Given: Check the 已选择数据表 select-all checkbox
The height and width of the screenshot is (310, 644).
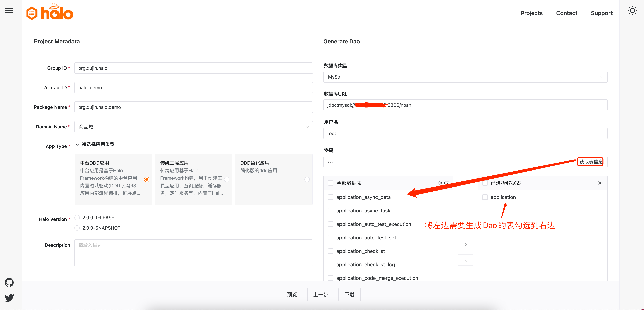Looking at the screenshot, I should [485, 183].
